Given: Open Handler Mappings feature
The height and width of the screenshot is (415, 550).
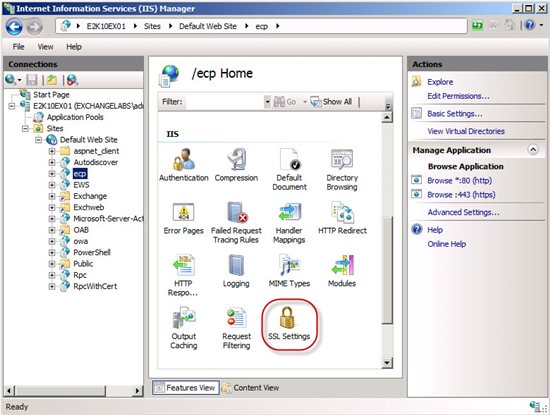Looking at the screenshot, I should click(289, 222).
